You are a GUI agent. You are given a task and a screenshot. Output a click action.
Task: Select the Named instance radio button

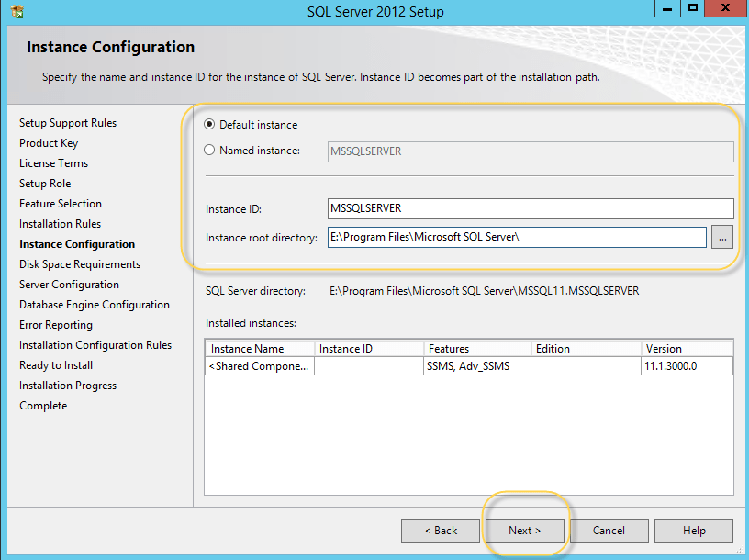[210, 151]
